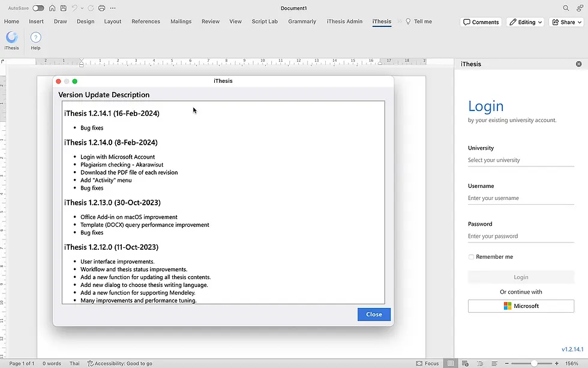Viewport: 588px width, 368px height.
Task: Open the Home ribbon tab
Action: click(x=11, y=22)
